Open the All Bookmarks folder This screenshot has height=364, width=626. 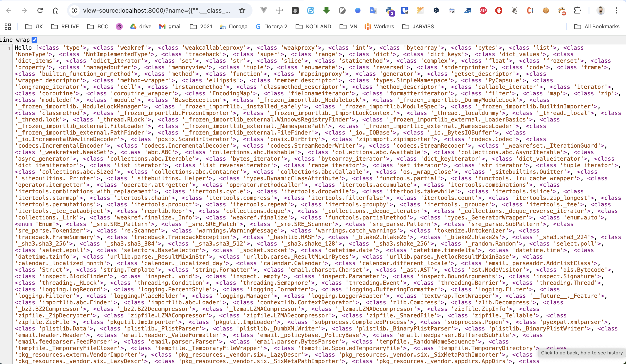click(x=597, y=27)
